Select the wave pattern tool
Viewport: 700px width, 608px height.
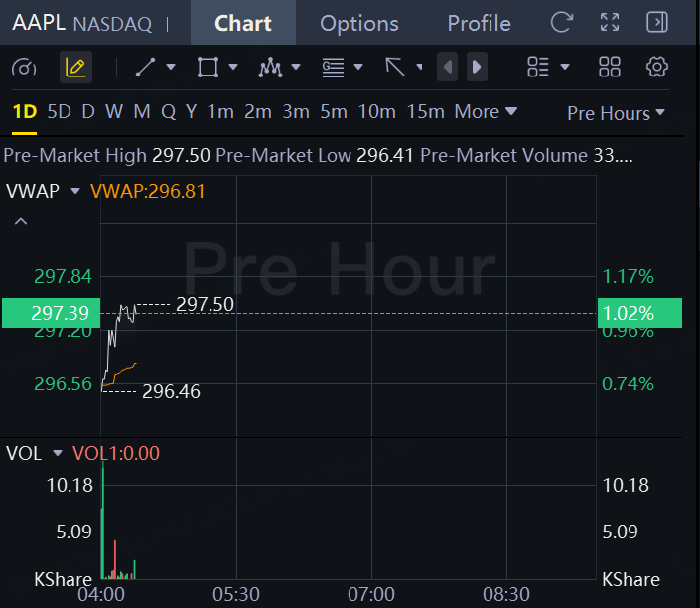(270, 67)
